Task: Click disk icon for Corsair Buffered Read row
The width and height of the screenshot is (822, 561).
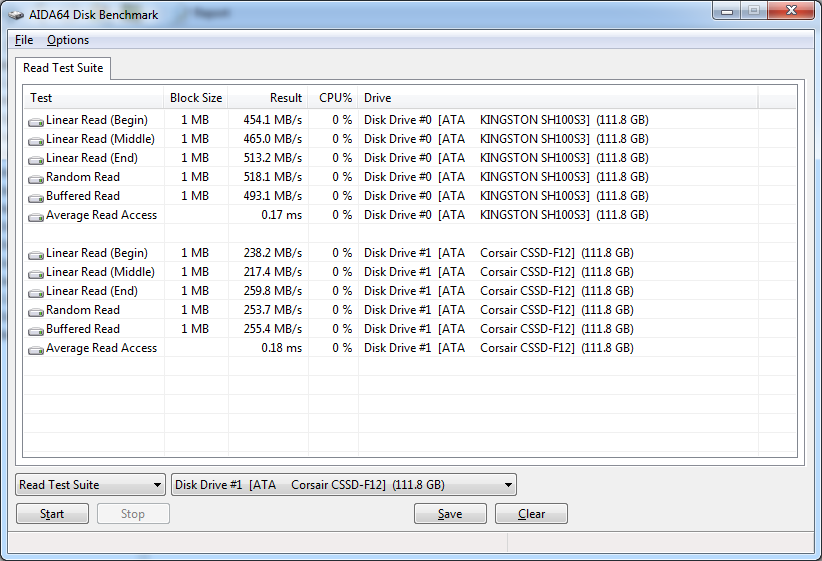Action: pos(36,331)
